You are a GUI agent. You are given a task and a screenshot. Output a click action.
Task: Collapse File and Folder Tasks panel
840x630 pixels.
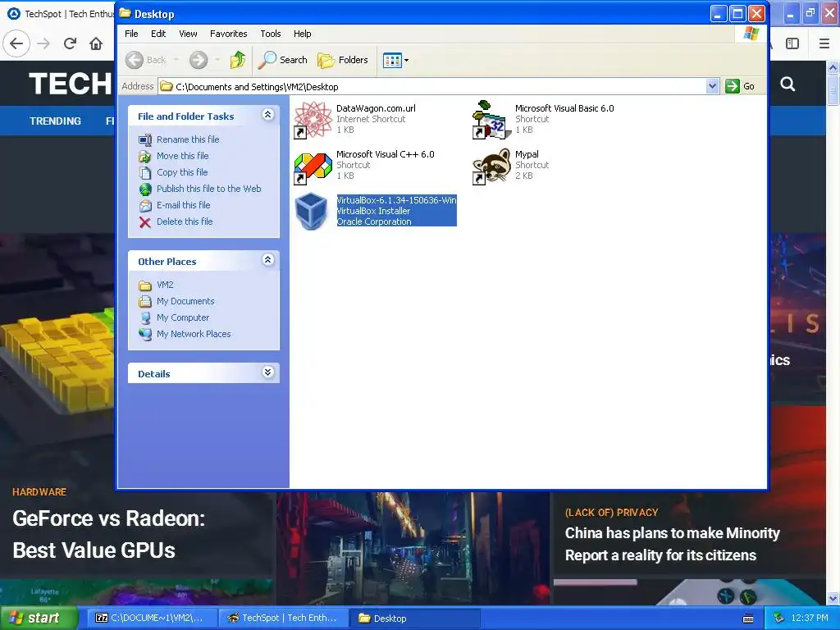tap(268, 115)
